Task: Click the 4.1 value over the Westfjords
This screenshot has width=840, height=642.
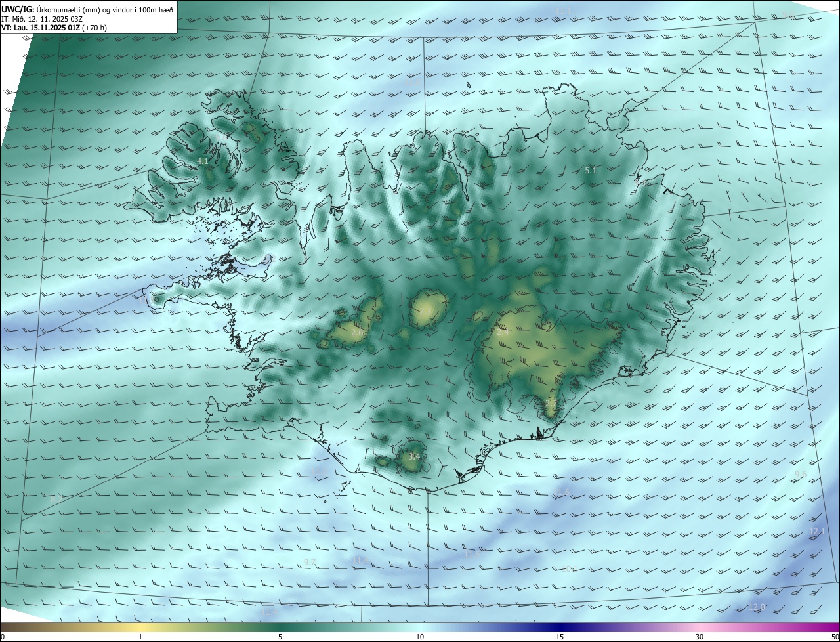Action: point(203,161)
